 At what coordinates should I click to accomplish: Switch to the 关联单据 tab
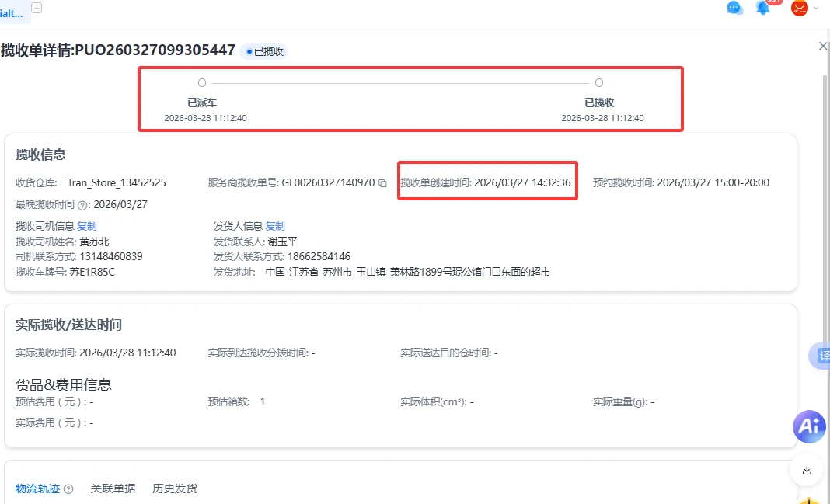coord(113,488)
